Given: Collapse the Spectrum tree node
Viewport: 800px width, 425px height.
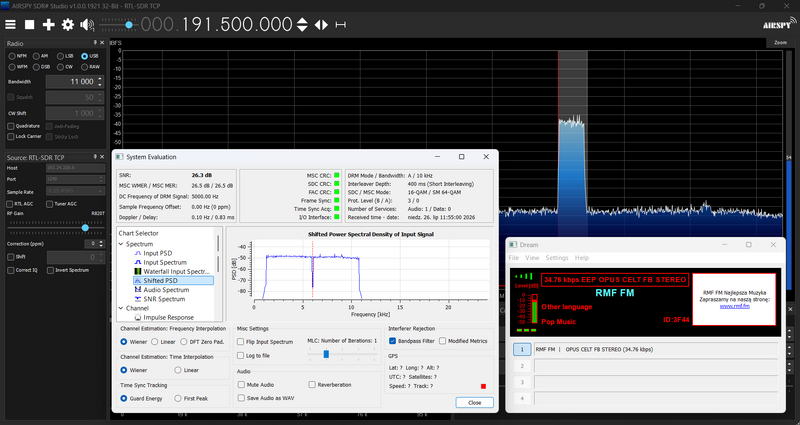Looking at the screenshot, I should point(121,244).
